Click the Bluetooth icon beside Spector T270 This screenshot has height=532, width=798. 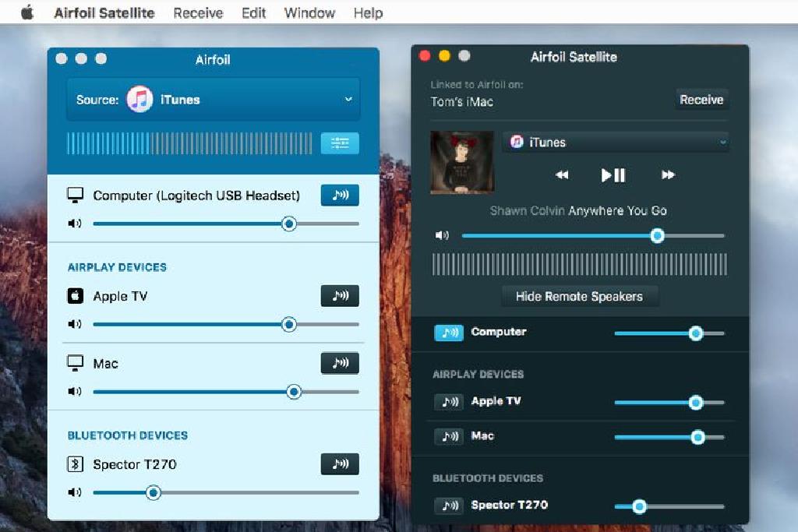click(x=76, y=464)
